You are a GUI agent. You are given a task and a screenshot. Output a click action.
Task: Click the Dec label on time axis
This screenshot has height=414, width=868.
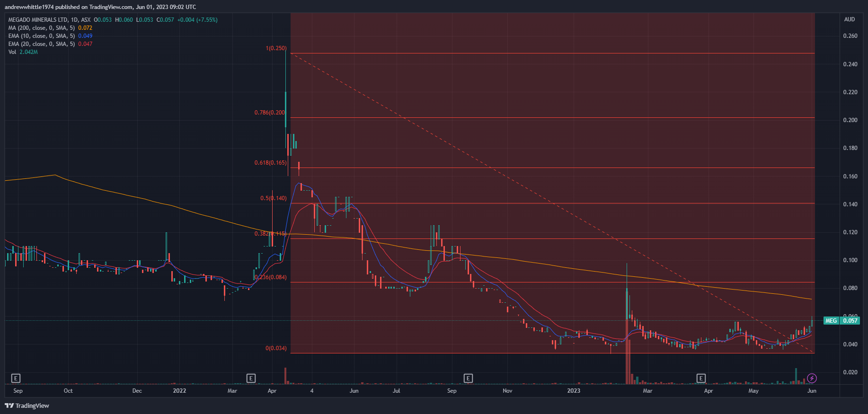[x=137, y=391]
